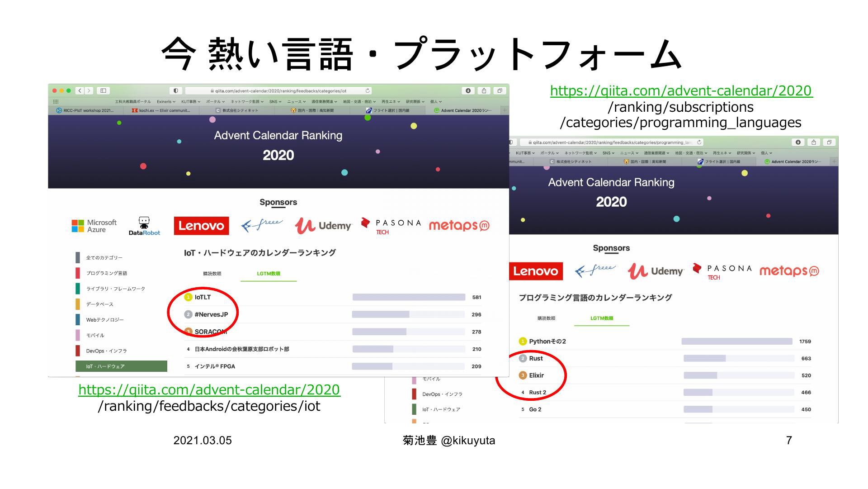Image resolution: width=868 pixels, height=489 pixels.
Task: Switch to 高知新聞 tab in IoT window
Action: click(312, 110)
